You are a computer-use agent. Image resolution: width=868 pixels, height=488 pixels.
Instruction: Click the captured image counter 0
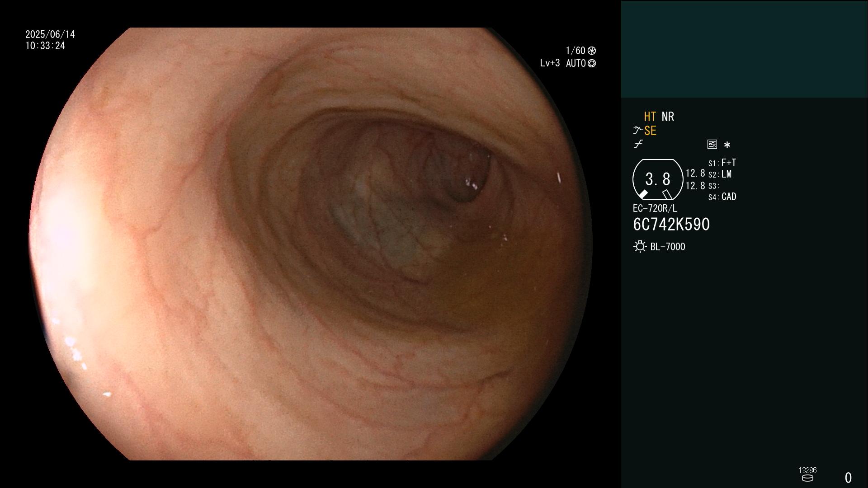tap(848, 478)
